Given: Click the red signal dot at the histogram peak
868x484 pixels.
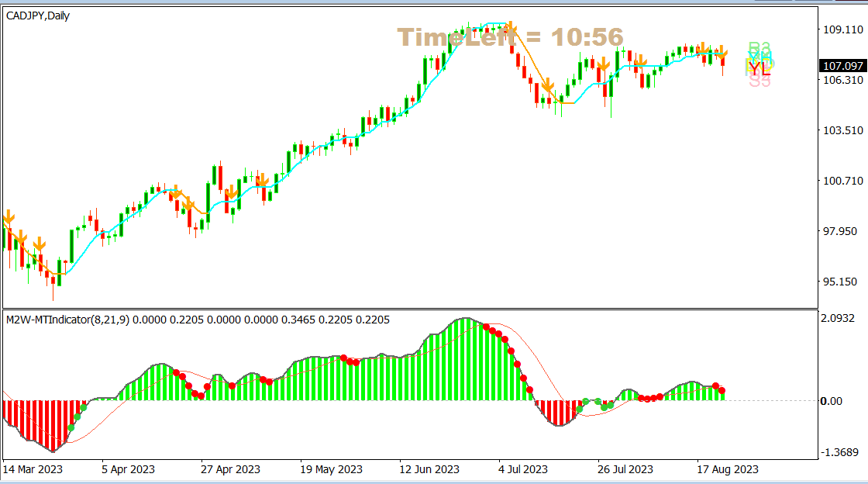Looking at the screenshot, I should 486,327.
